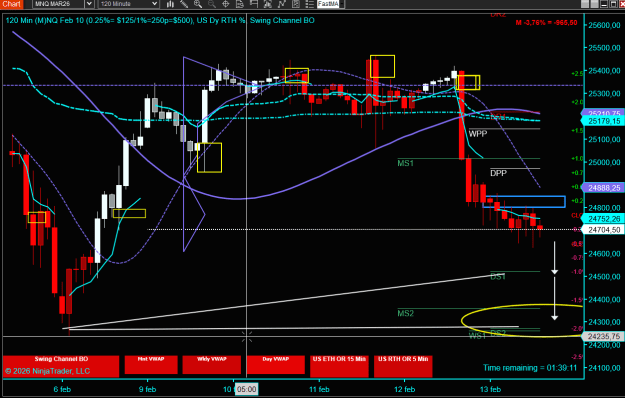Viewport: 625px width, 398px height.
Task: Expand arrow next to MNQ MAR26
Action: click(x=90, y=4)
